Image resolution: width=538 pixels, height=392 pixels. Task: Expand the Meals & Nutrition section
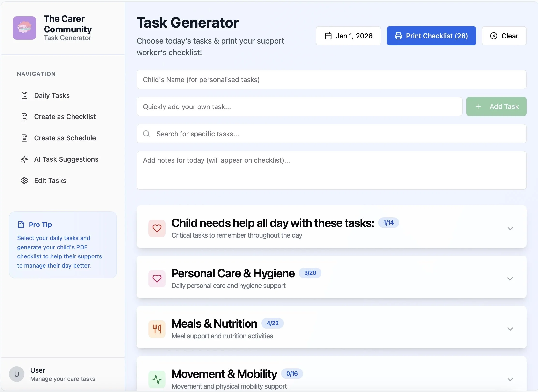(510, 329)
